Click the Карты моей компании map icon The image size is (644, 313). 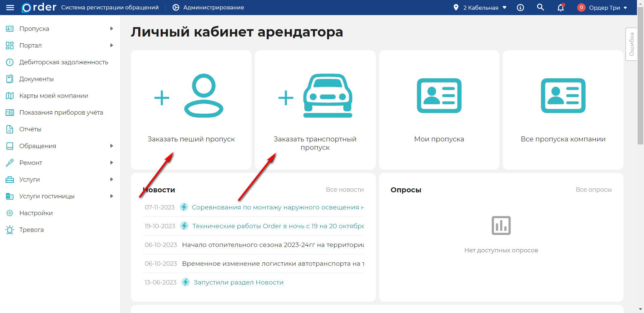pos(10,96)
